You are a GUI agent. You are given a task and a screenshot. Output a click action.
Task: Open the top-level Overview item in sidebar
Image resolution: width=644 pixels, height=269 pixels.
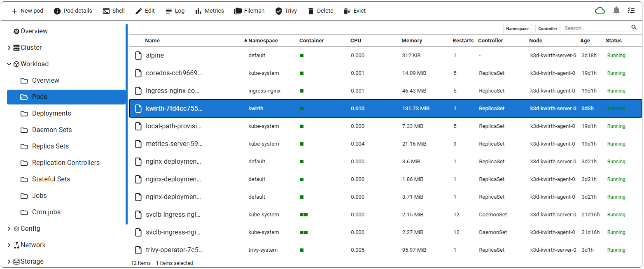(34, 31)
